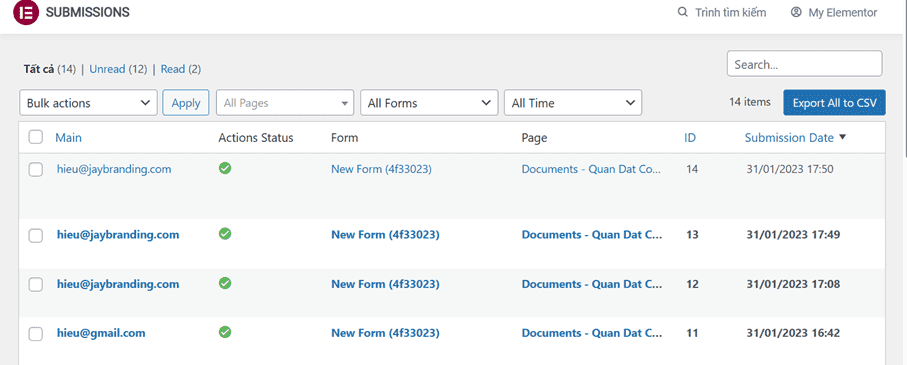Viewport: 907px width, 365px height.
Task: Open My Elementor account icon
Action: coord(797,12)
